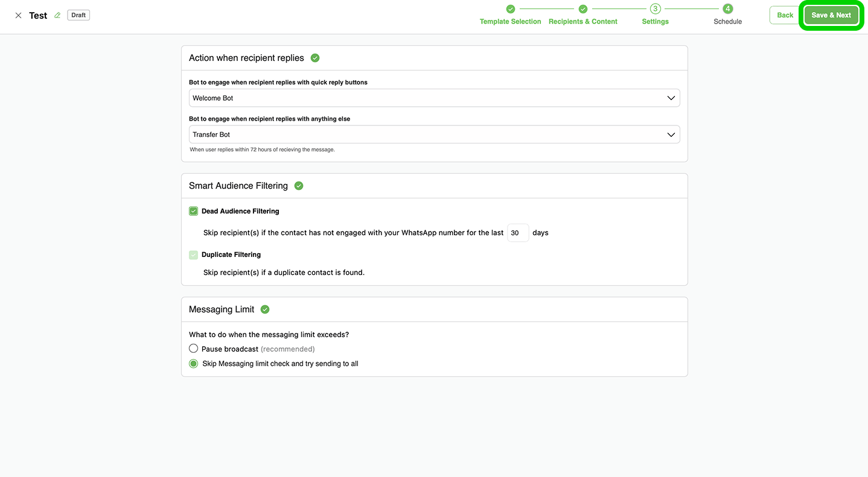The height and width of the screenshot is (477, 868).
Task: Switch to the Recipients & Content step label
Action: [583, 22]
